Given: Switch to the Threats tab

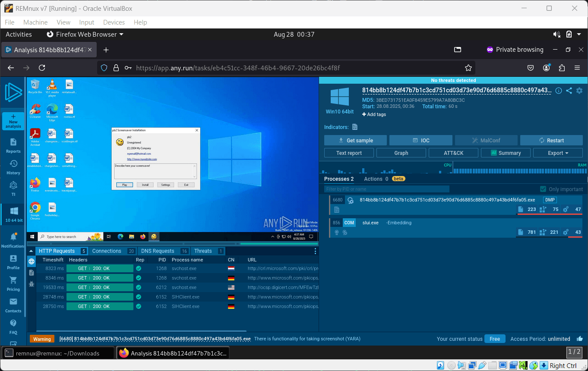Looking at the screenshot, I should (x=208, y=251).
